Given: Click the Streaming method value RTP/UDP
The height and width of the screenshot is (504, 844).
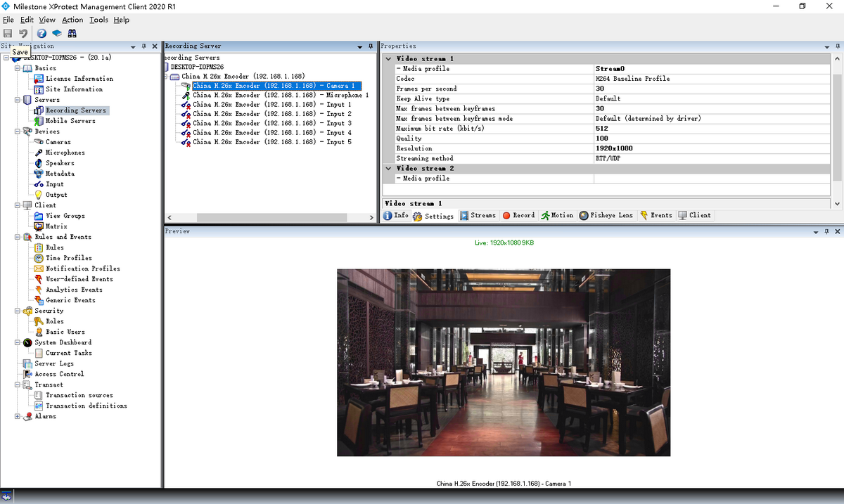Looking at the screenshot, I should coord(712,158).
